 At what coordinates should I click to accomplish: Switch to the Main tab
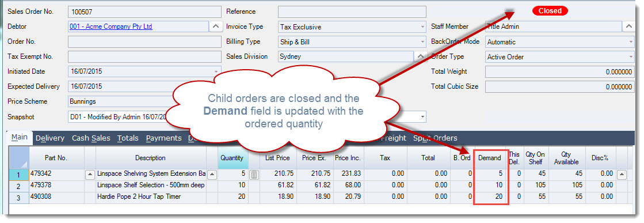(20, 138)
